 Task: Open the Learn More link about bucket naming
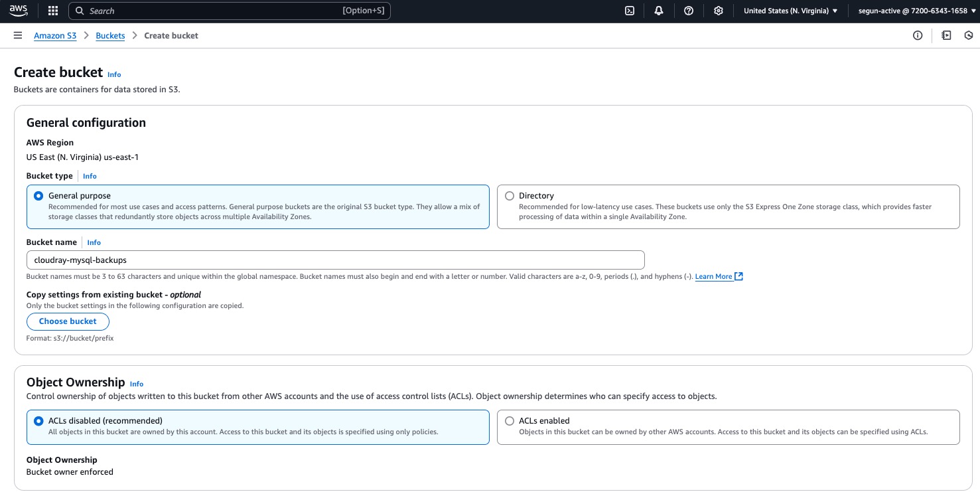coord(714,276)
